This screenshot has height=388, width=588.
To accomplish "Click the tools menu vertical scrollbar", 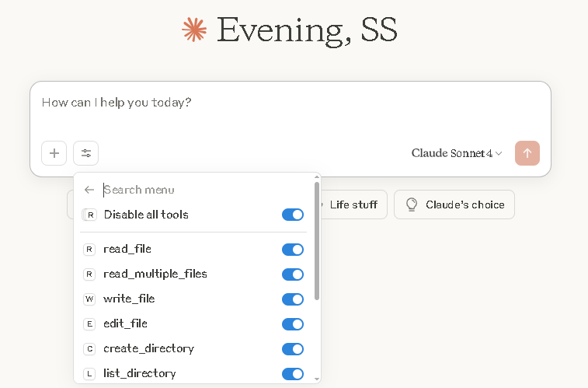I will pyautogui.click(x=316, y=241).
